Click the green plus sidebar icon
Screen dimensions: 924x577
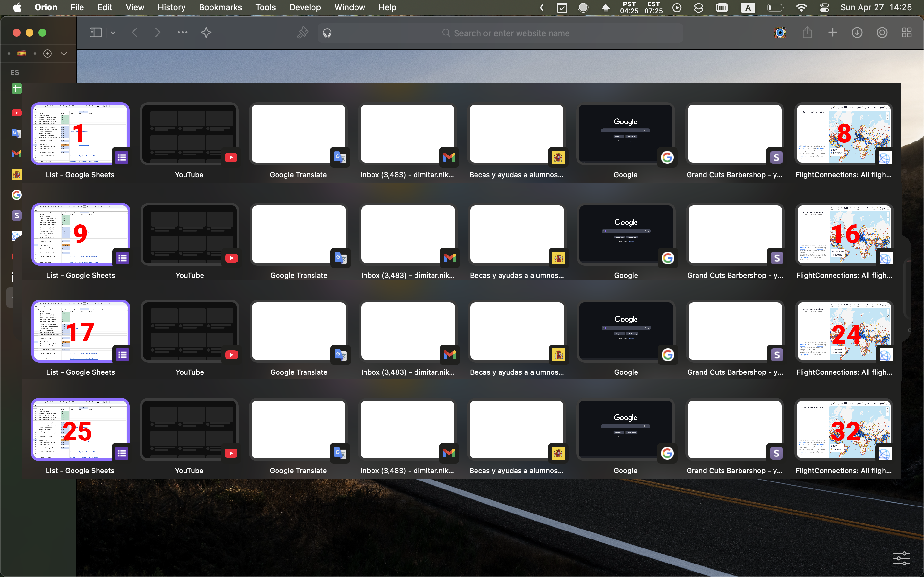16,88
